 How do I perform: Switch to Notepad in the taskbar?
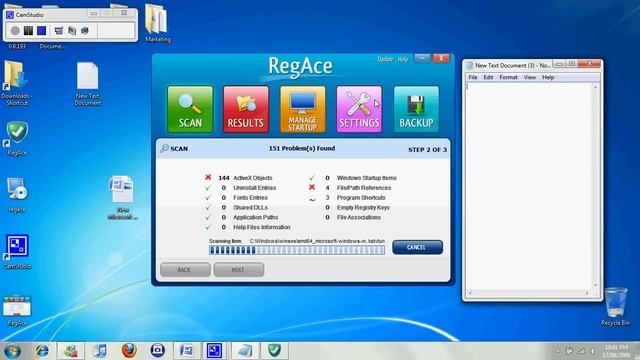point(245,351)
